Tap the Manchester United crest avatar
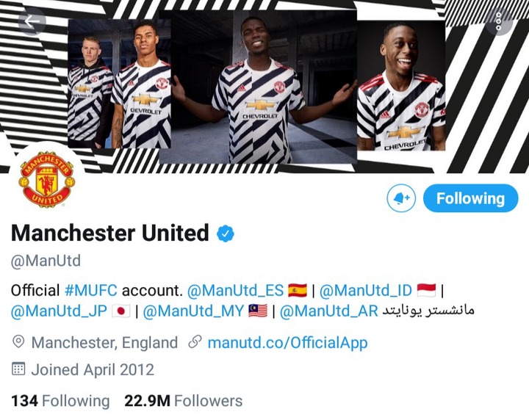 point(47,180)
